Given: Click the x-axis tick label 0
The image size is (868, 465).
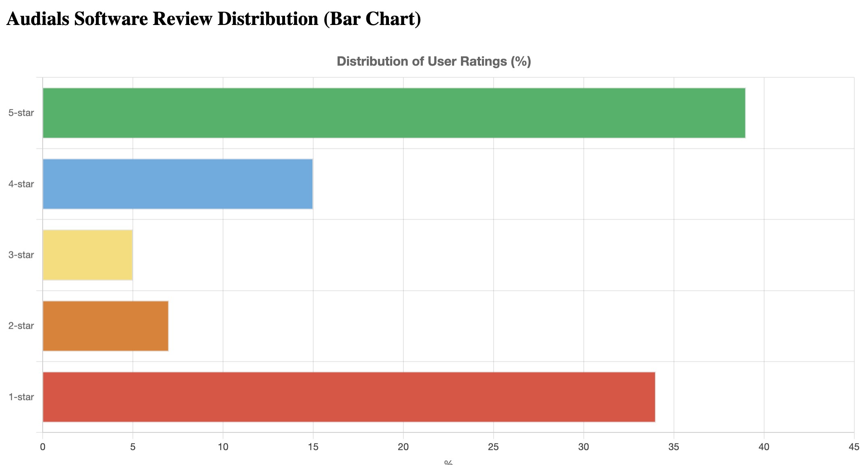Looking at the screenshot, I should (x=42, y=447).
